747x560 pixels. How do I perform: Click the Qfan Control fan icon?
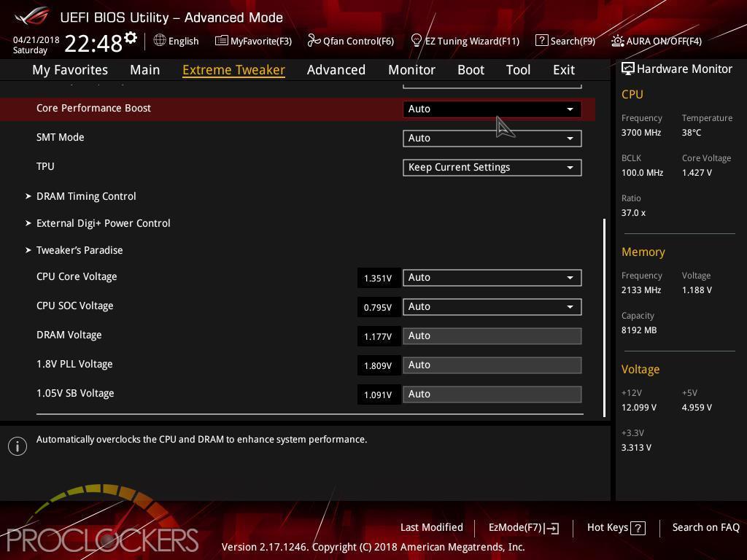314,41
